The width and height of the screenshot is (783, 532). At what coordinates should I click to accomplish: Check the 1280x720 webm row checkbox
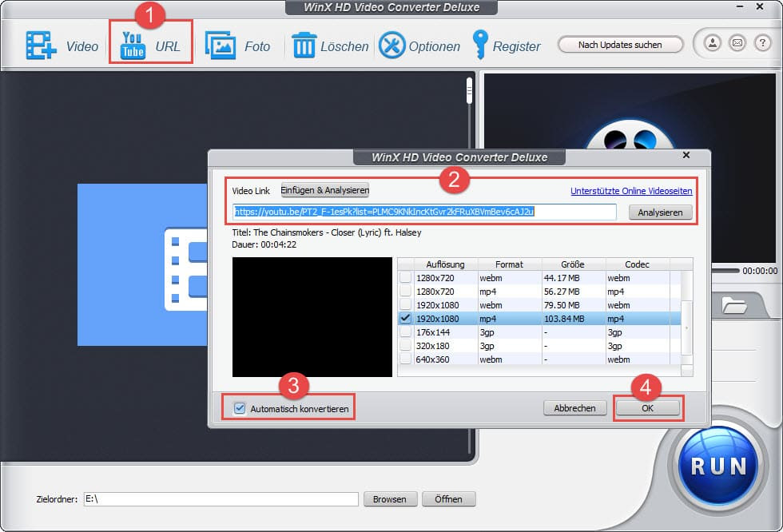pyautogui.click(x=406, y=277)
